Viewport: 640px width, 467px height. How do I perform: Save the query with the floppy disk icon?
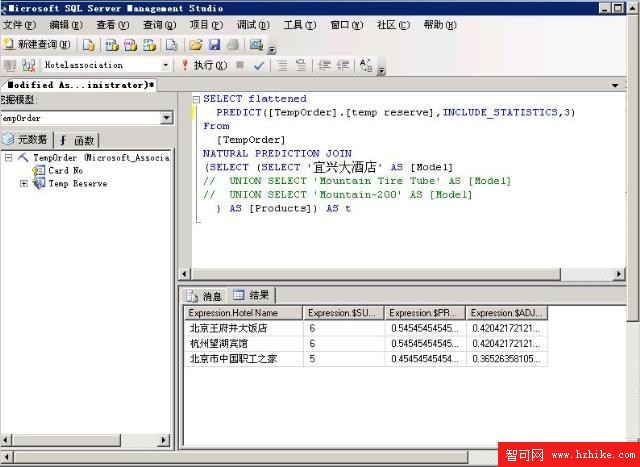pyautogui.click(x=215, y=45)
